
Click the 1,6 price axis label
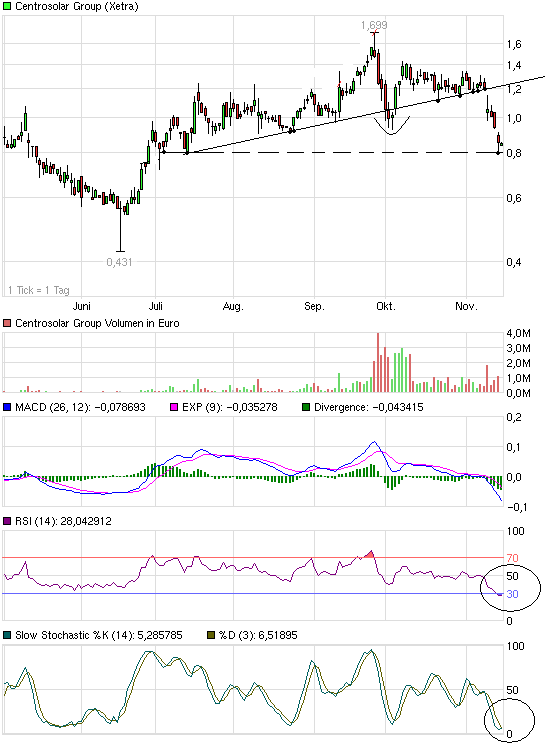514,45
